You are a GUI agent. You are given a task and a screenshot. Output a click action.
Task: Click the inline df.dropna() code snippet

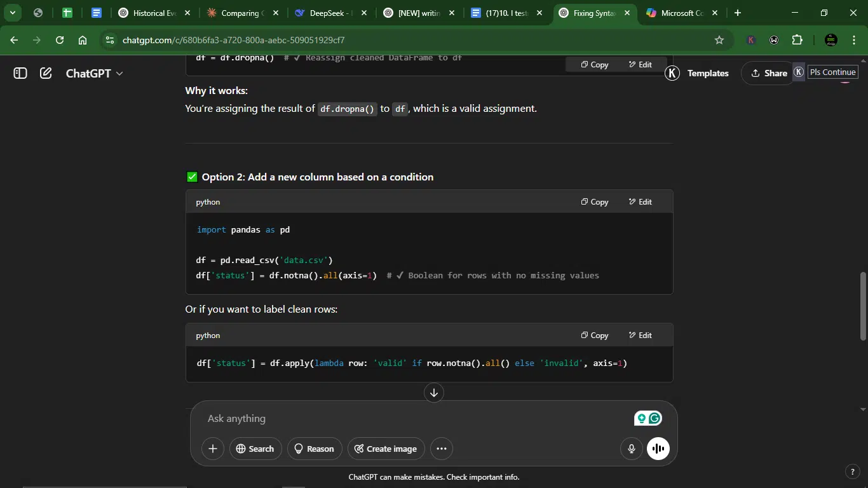coord(348,109)
